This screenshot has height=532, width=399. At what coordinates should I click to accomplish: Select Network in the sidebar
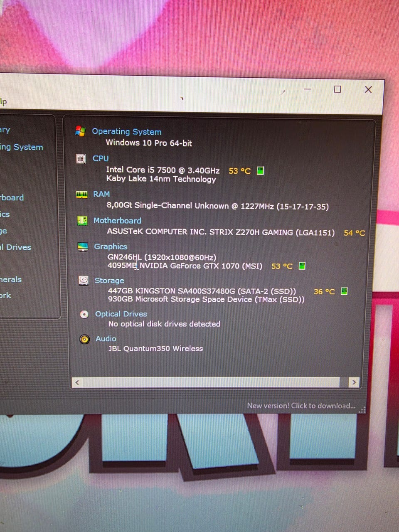5,295
